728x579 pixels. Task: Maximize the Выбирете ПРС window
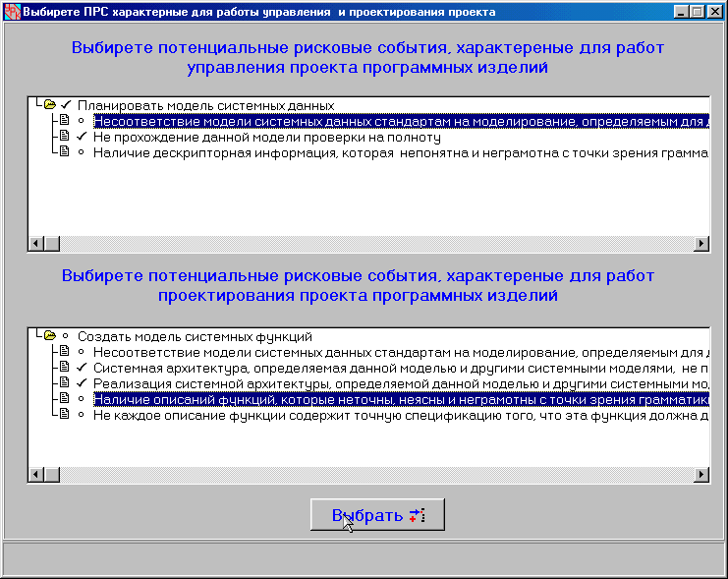[x=697, y=12]
